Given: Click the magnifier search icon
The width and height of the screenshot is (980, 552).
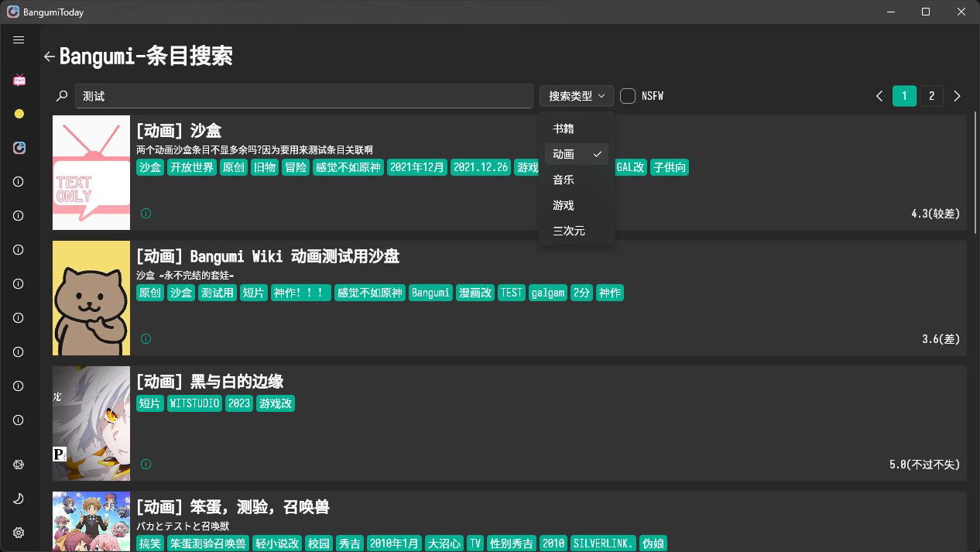Looking at the screenshot, I should click(x=63, y=96).
